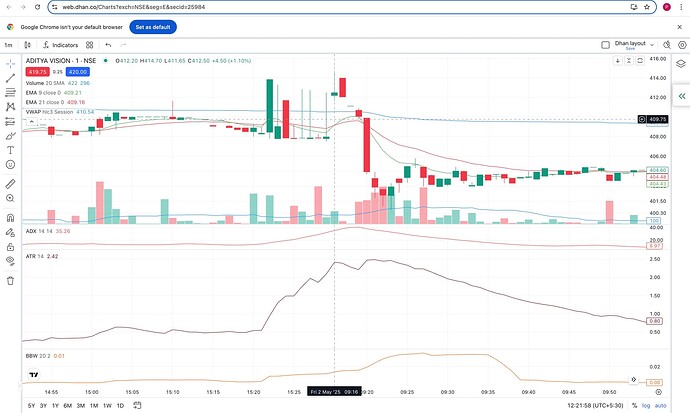This screenshot has width=690, height=413.
Task: Undo the last chart action
Action: click(108, 45)
